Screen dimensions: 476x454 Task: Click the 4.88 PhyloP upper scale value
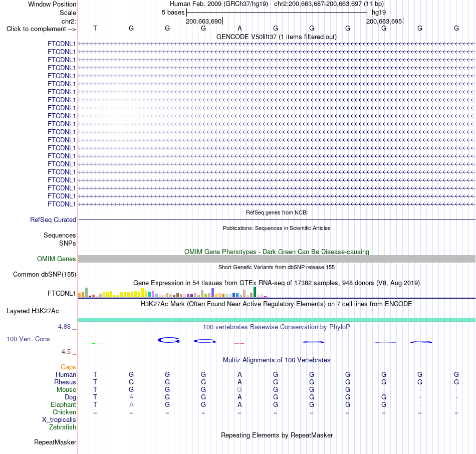(64, 326)
